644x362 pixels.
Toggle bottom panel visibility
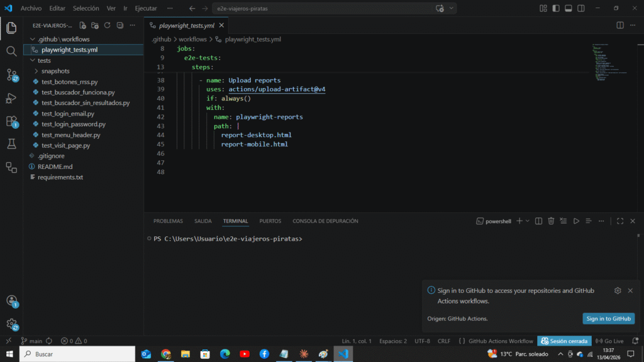click(x=569, y=8)
